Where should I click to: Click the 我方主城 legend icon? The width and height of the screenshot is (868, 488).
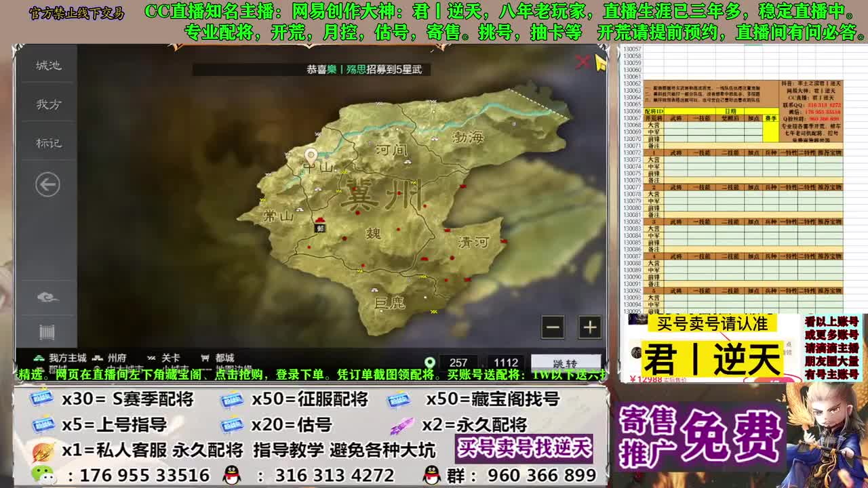(x=39, y=357)
